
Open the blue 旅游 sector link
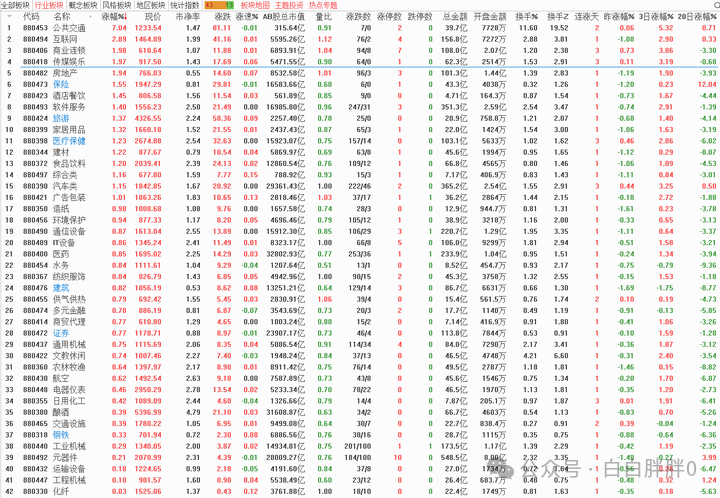coord(61,118)
